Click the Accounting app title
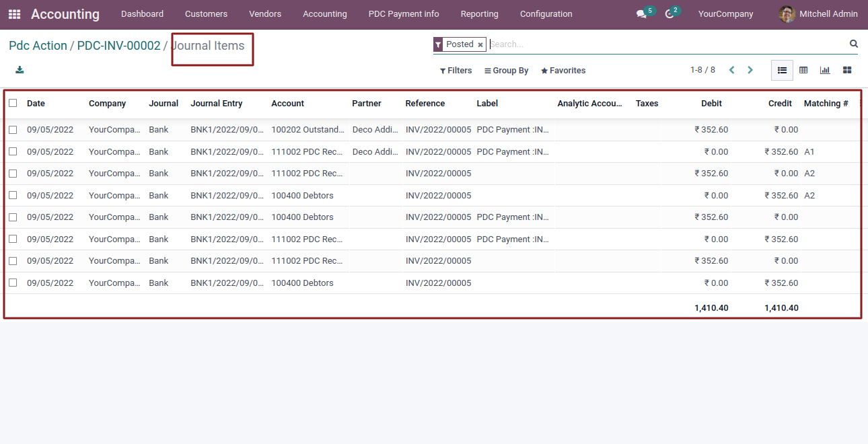Screen dimensions: 868x444 [x=65, y=14]
